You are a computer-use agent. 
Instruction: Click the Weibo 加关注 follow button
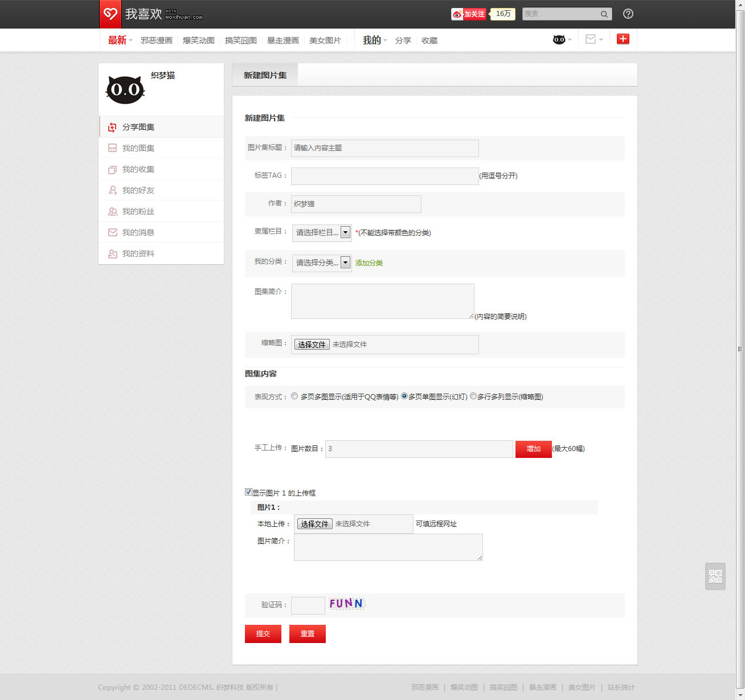click(x=469, y=14)
